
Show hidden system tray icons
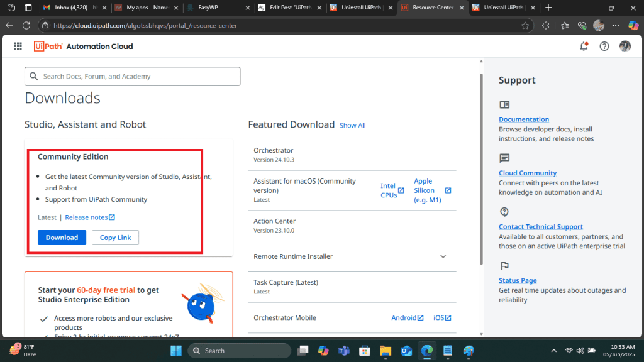[553, 350]
